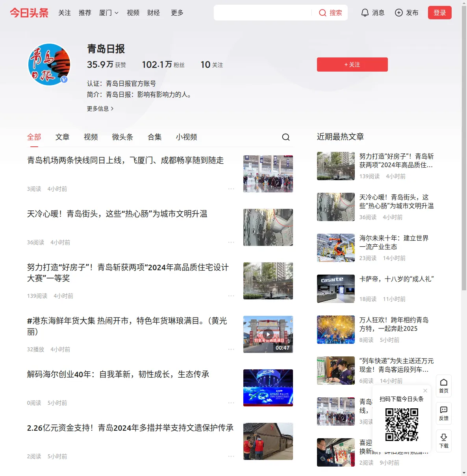Open more options for 2.26亿元资金支持 article

231,456
